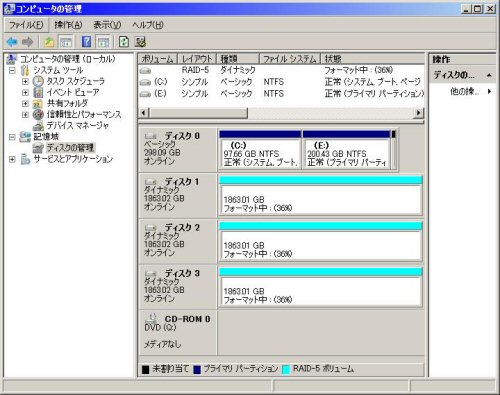Expand the サービスとアプリケーション node
This screenshot has width=500, height=395.
click(x=12, y=159)
